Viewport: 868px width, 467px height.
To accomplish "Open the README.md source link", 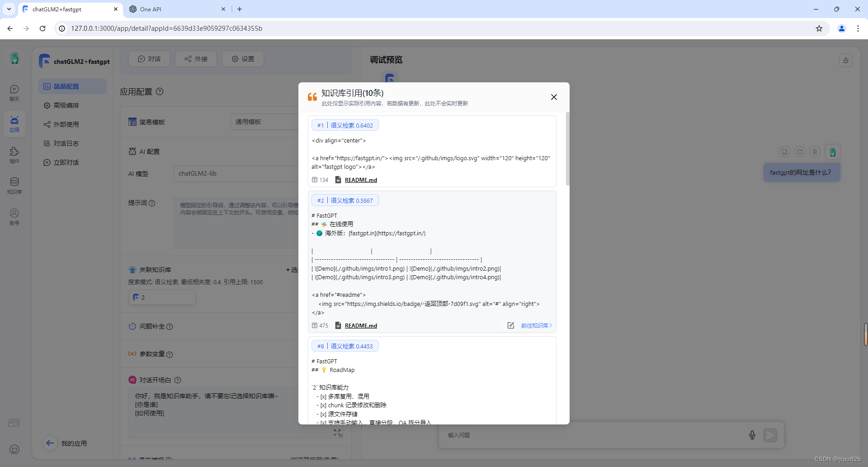I will (x=360, y=180).
